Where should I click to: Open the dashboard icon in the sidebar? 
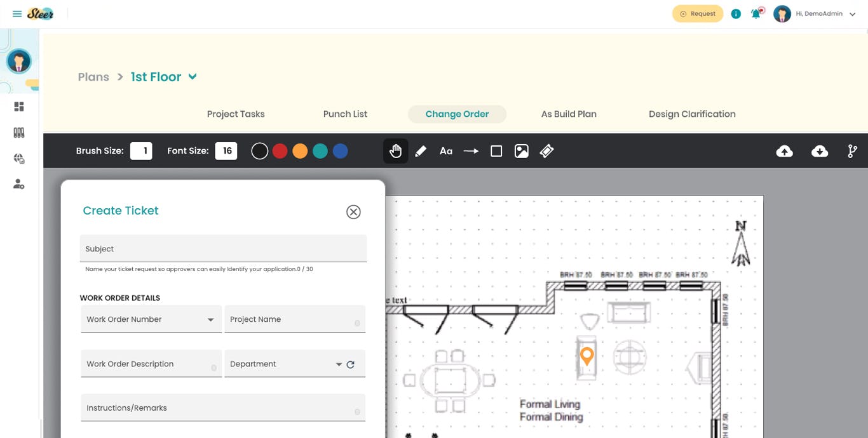tap(19, 106)
